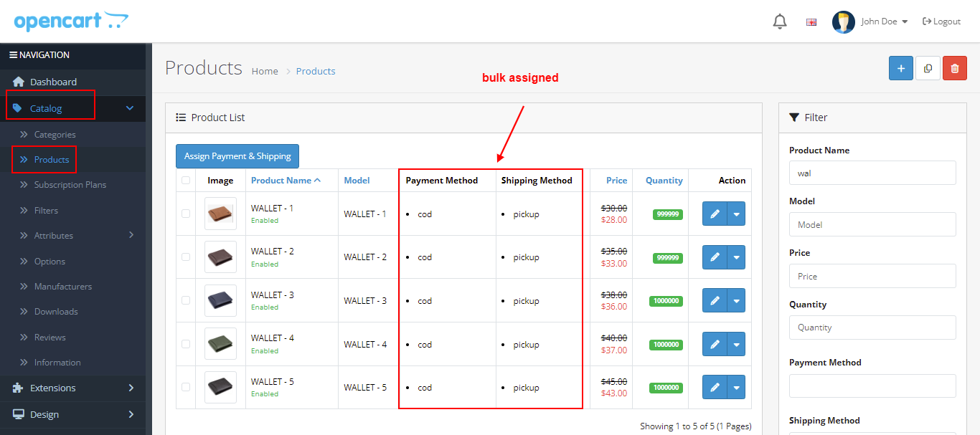
Task: Click the WALLET - 2 product thumbnail
Action: click(x=220, y=257)
